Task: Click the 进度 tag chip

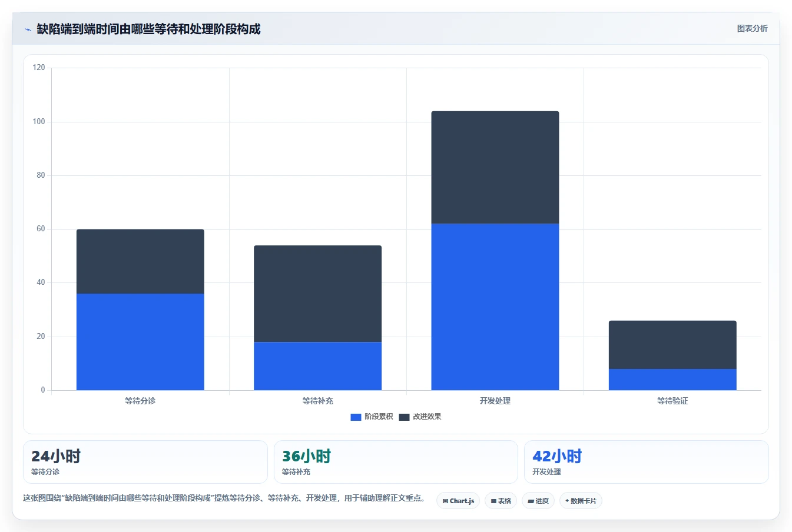Action: (x=538, y=501)
